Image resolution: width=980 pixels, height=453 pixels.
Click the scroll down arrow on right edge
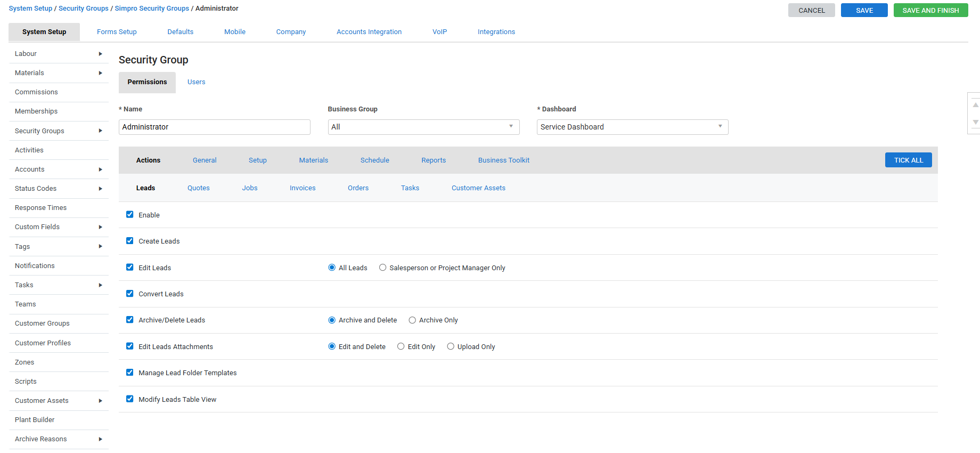point(975,123)
